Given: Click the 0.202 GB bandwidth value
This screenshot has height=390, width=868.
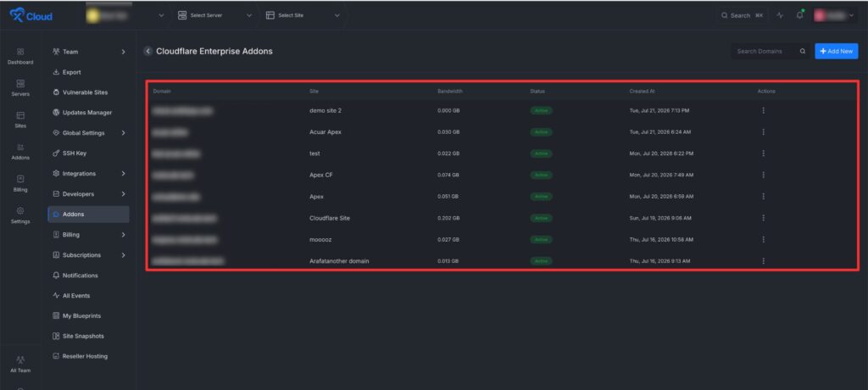Looking at the screenshot, I should pos(448,218).
